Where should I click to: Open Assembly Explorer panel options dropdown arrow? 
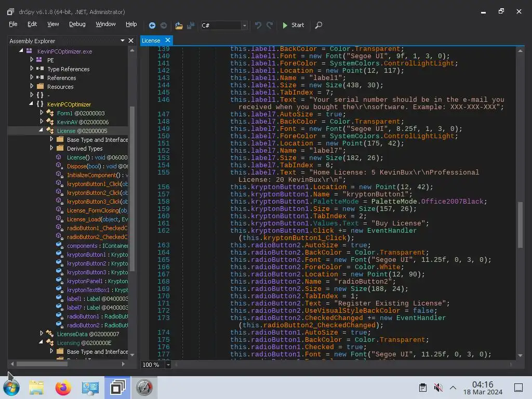tap(123, 41)
